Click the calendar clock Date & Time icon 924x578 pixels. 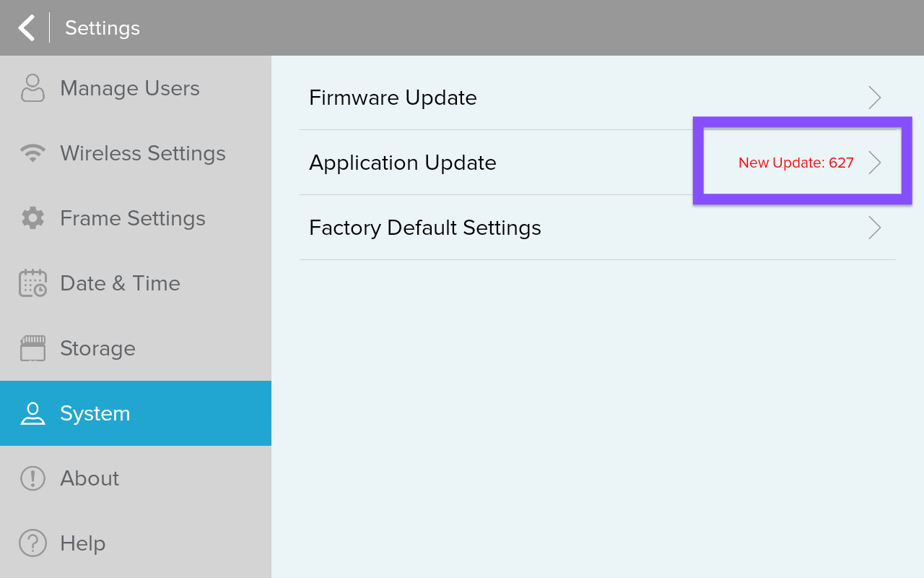coord(32,283)
